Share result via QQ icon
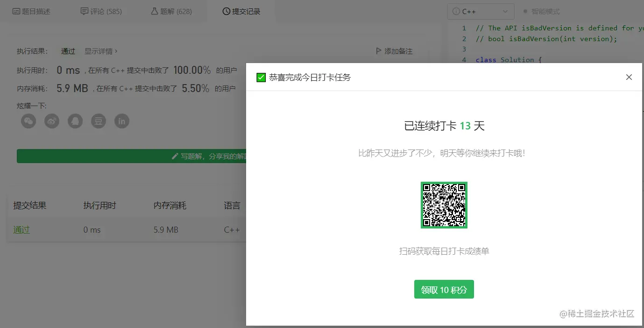 [x=75, y=121]
